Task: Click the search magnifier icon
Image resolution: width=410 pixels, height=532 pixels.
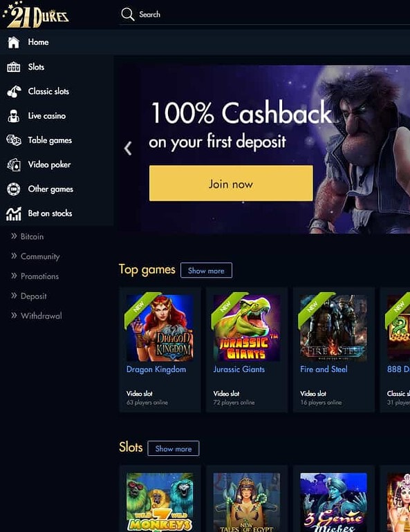Action: [x=128, y=15]
